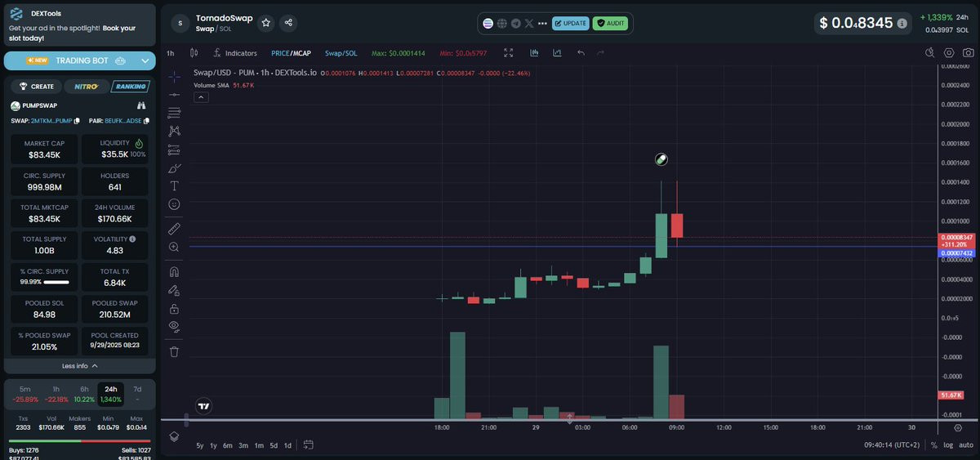The width and height of the screenshot is (980, 460).
Task: Open the CREATE tab
Action: [x=36, y=87]
